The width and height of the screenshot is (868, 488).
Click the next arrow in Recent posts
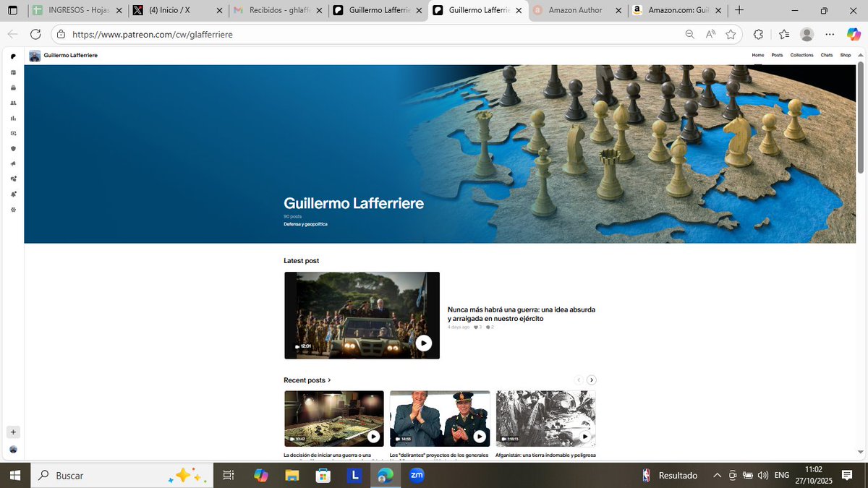point(592,380)
